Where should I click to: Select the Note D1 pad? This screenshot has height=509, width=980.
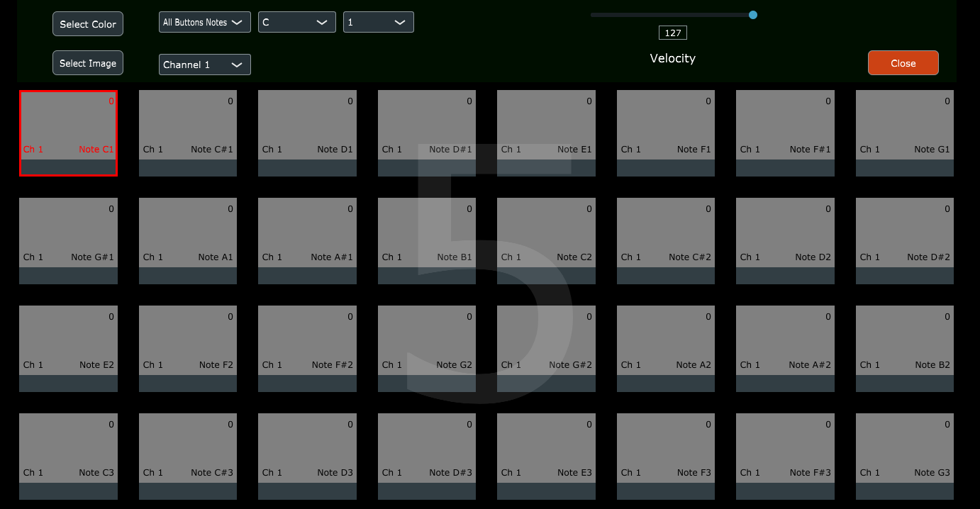pyautogui.click(x=307, y=133)
